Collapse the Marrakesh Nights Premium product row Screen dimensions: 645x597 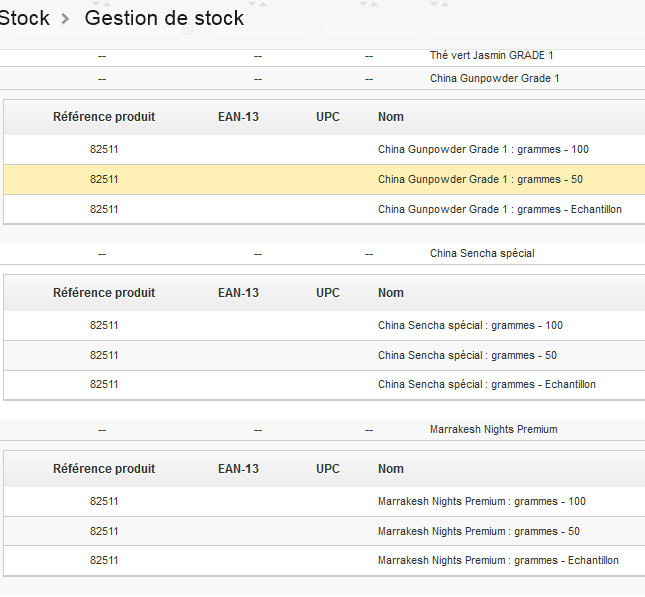(322, 430)
